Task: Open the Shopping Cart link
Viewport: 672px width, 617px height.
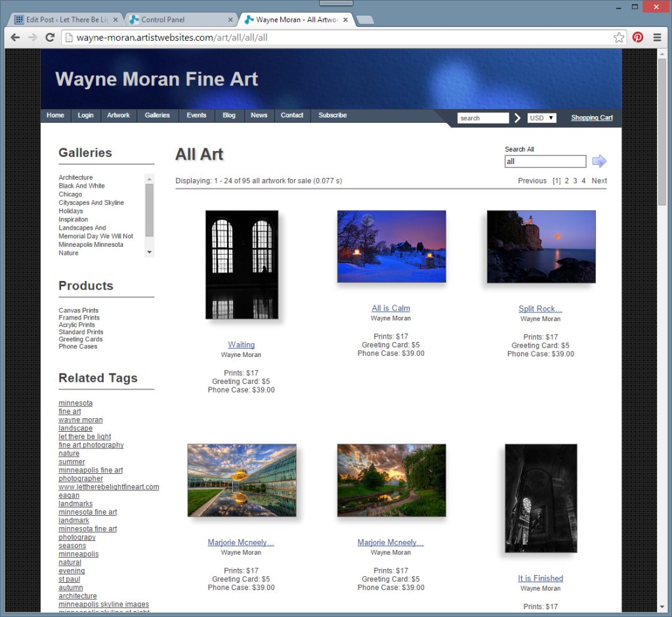Action: [591, 117]
